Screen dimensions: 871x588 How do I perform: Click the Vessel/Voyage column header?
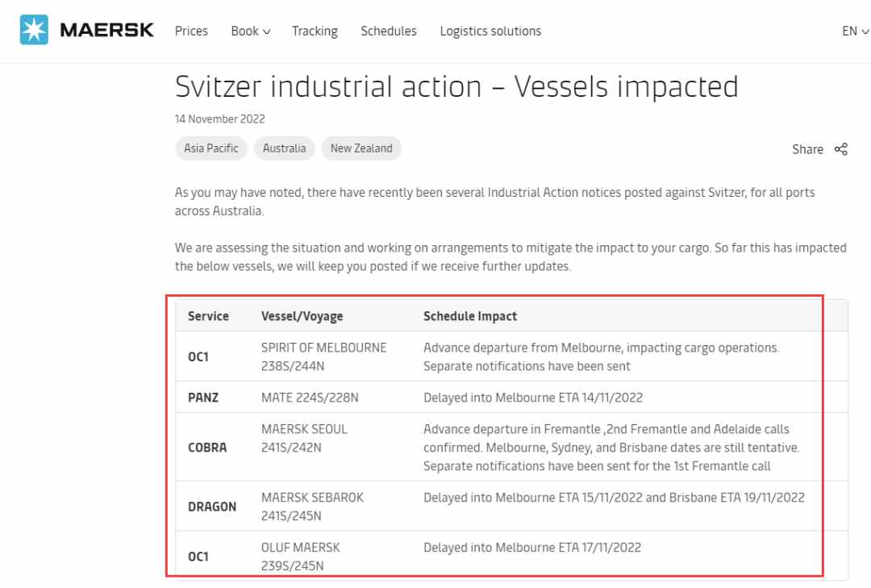pyautogui.click(x=302, y=316)
